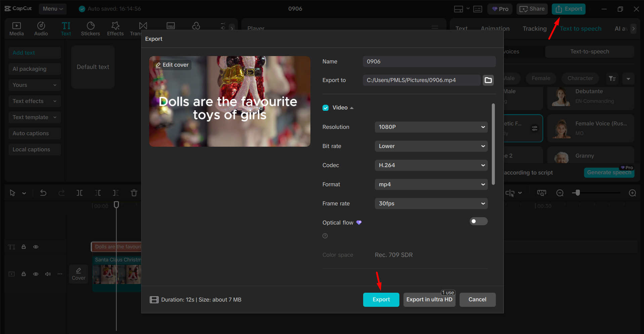Click the Undo icon above the timeline

click(43, 193)
